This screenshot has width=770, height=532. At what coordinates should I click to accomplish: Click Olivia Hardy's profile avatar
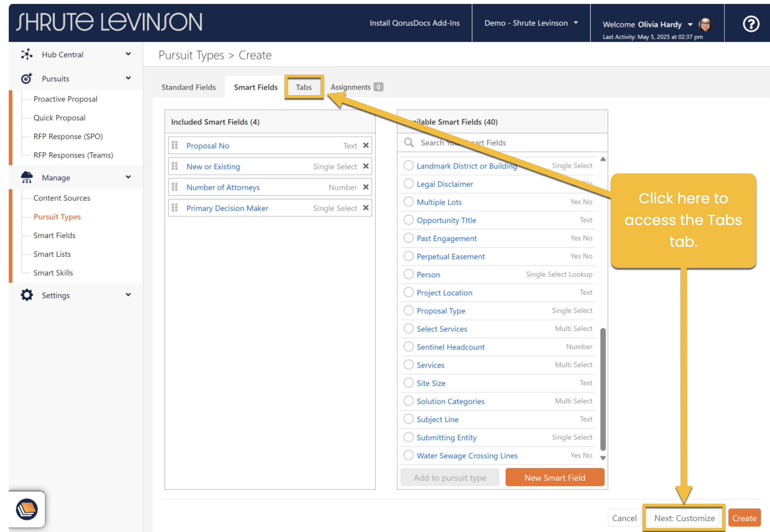[x=705, y=24]
